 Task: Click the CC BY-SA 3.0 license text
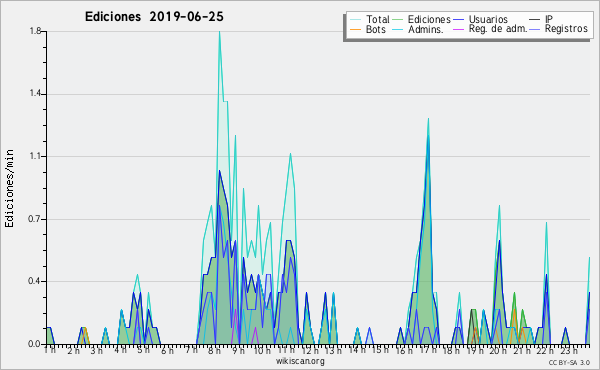[569, 363]
